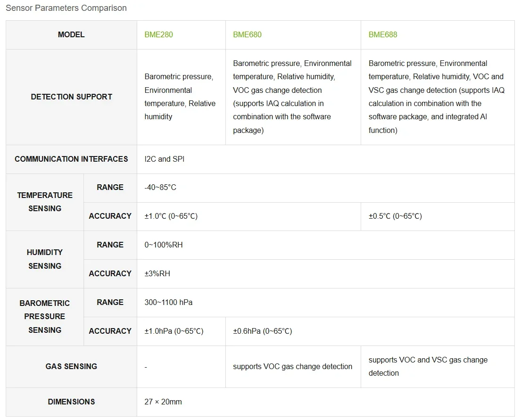
Task: Click the 0~100%RH humidity range value
Action: point(164,245)
